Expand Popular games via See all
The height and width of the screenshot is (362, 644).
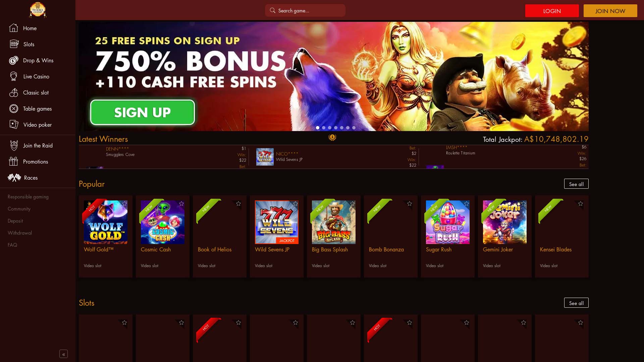pos(576,184)
